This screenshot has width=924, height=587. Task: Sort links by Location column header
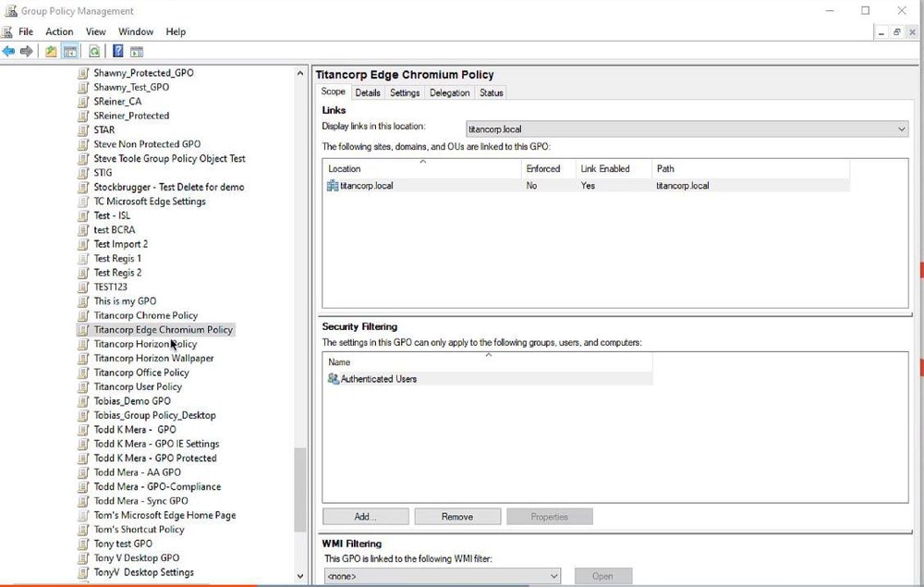tap(422, 168)
